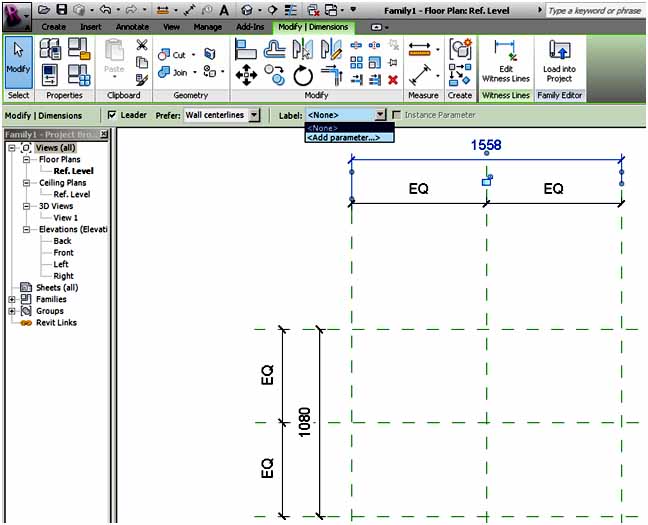Viewport: 648px width, 525px height.
Task: Click the Cut scissors icon in Clipboard
Action: click(141, 45)
